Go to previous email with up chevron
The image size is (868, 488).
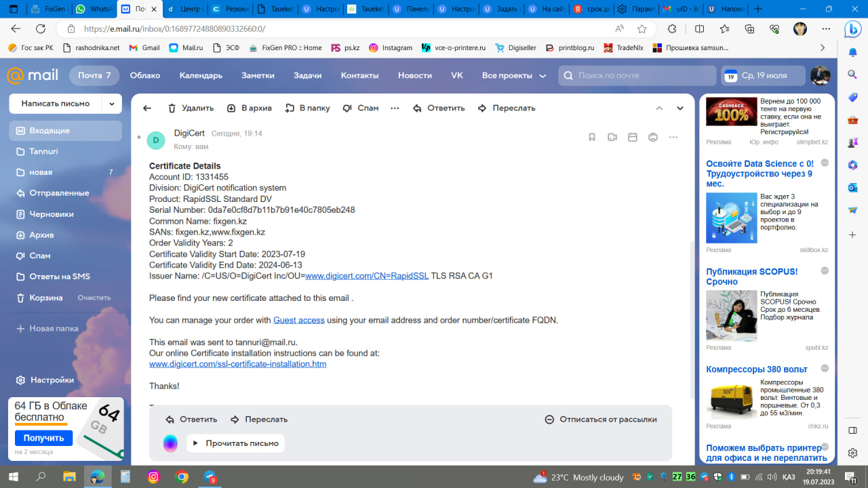pyautogui.click(x=659, y=108)
